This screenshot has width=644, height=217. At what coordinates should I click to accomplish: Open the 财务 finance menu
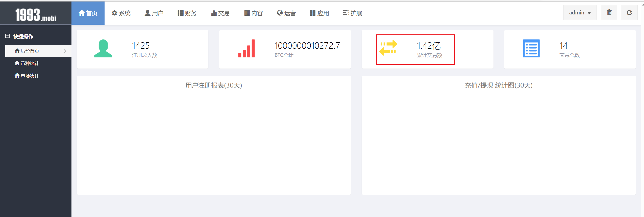coord(187,13)
